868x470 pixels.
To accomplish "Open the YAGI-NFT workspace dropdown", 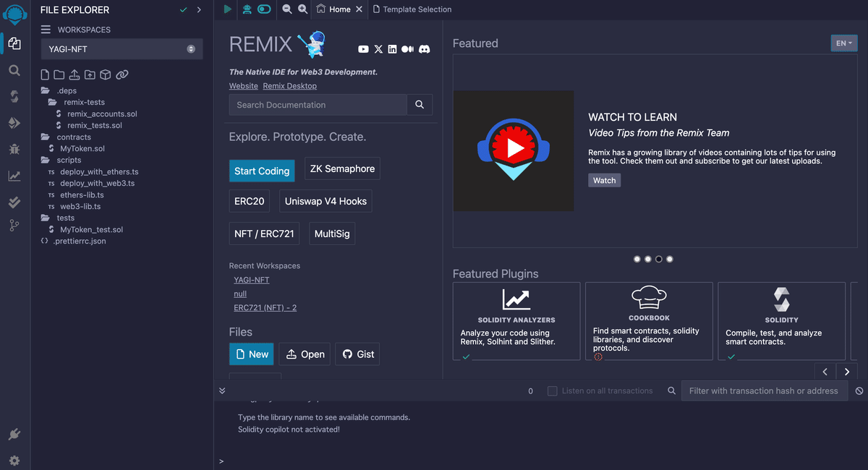I will tap(122, 49).
